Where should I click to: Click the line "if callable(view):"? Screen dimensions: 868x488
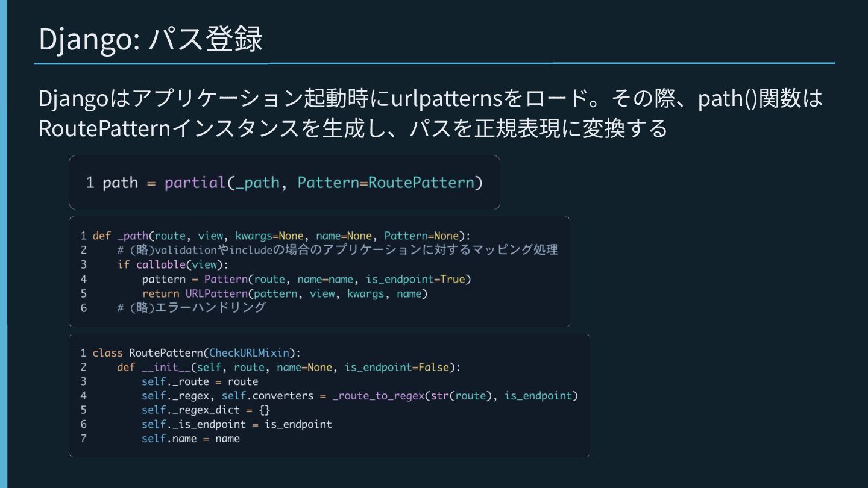pos(174,264)
